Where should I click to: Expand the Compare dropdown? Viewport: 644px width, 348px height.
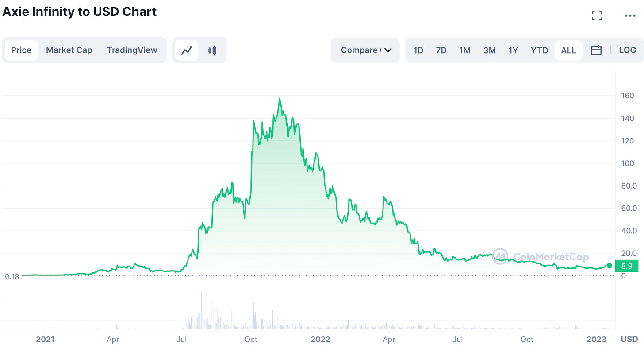tap(365, 50)
